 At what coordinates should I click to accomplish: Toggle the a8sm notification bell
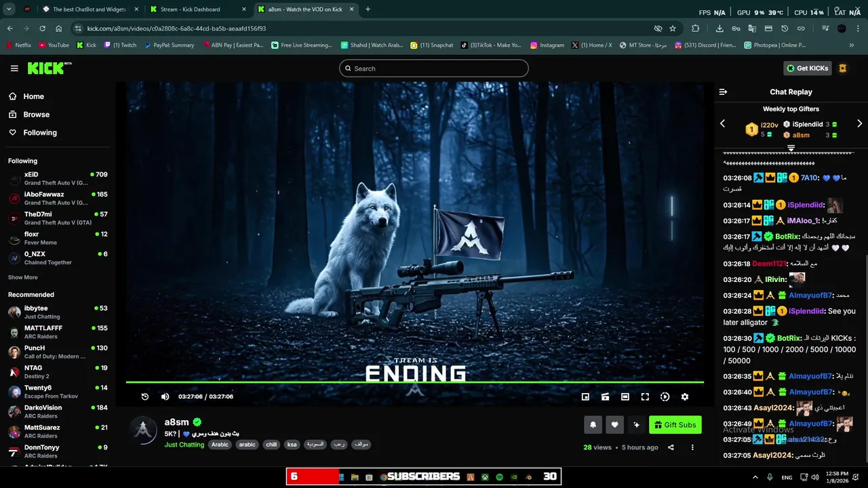tap(593, 425)
